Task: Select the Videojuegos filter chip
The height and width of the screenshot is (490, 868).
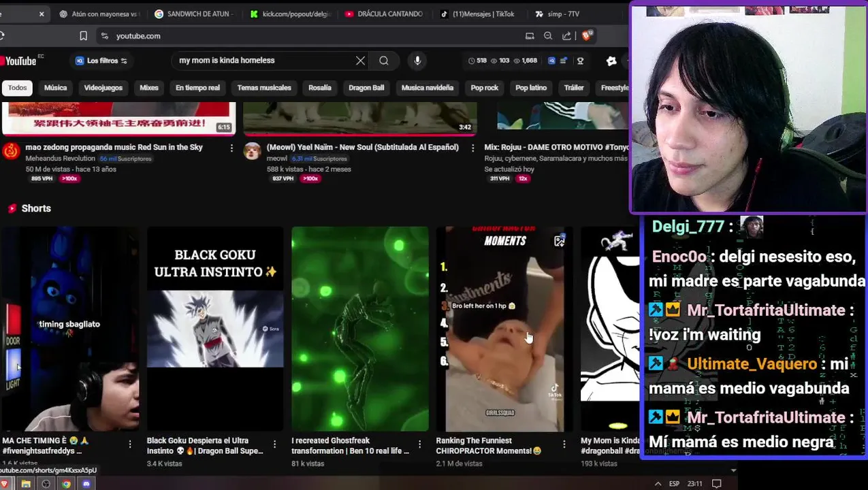Action: coord(103,88)
